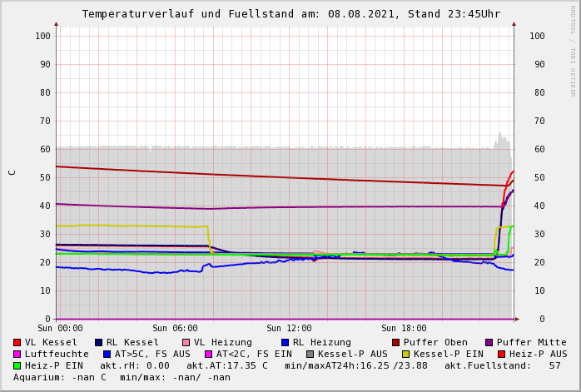Click the chart title Temperaturverlauf und Fuellstand
This screenshot has height=392, width=581.
click(x=290, y=14)
